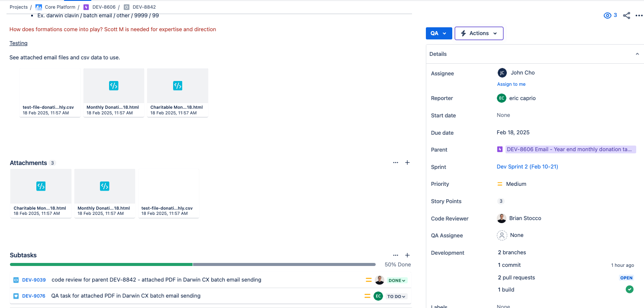
Task: Click the 2 branches development entry
Action: [x=512, y=253]
